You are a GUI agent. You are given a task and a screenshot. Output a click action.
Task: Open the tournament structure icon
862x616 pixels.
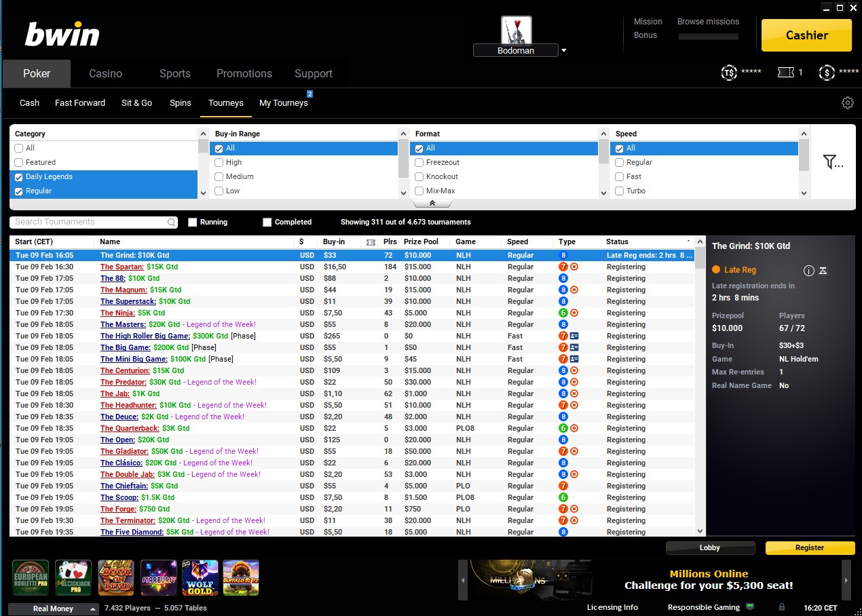[x=823, y=271]
